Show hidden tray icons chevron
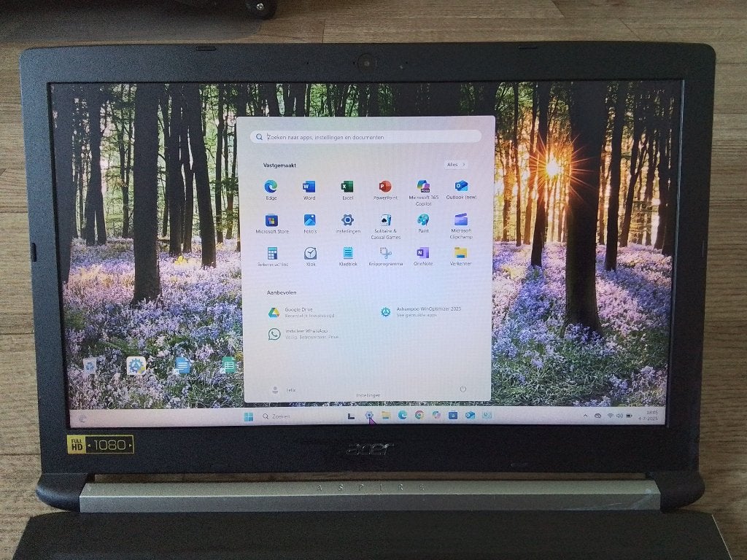Viewport: 747px width, 560px height. point(585,416)
